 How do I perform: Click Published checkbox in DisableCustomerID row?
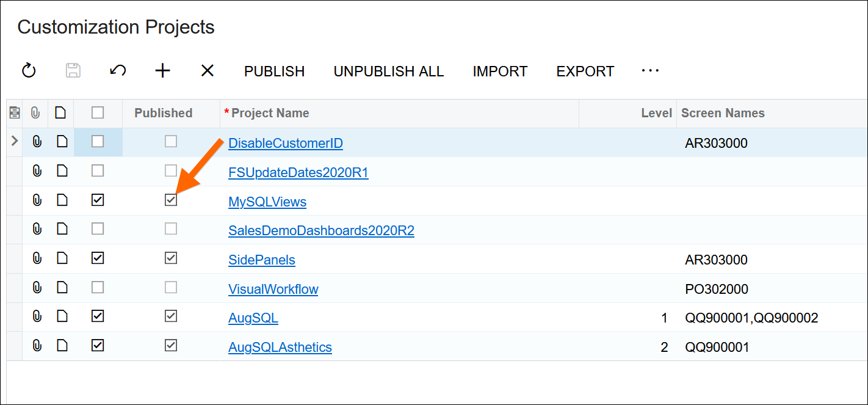click(171, 142)
